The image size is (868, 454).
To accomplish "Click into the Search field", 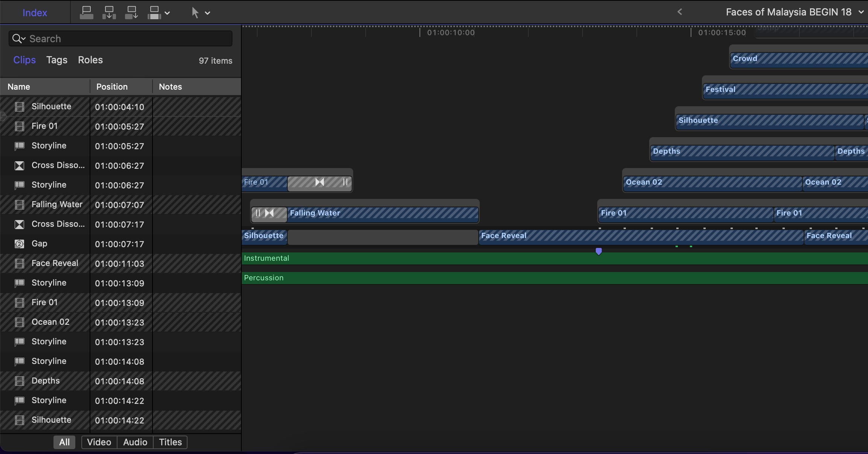I will (x=121, y=38).
